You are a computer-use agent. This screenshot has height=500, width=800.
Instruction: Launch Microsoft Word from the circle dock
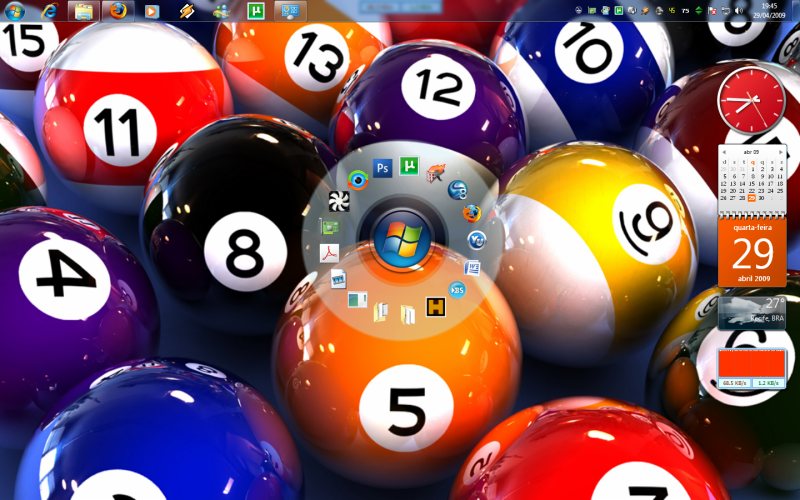(x=472, y=267)
